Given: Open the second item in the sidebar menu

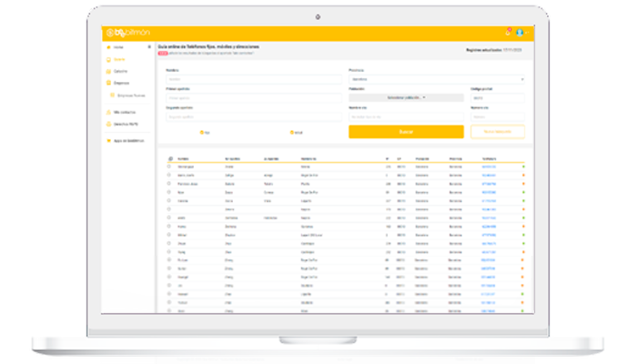Looking at the screenshot, I should coord(118,59).
